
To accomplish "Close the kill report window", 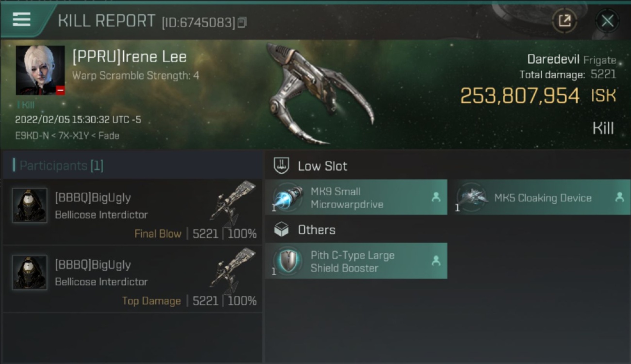I will [x=607, y=21].
